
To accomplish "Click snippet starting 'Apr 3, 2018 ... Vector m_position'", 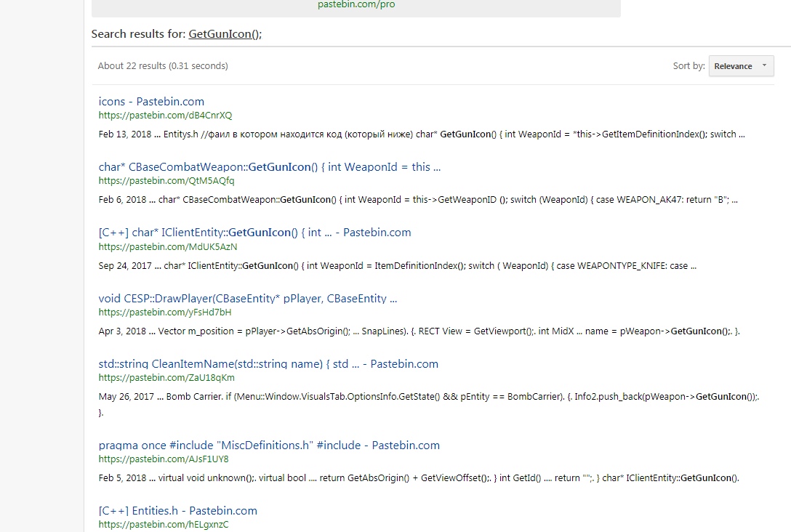I will click(x=419, y=331).
